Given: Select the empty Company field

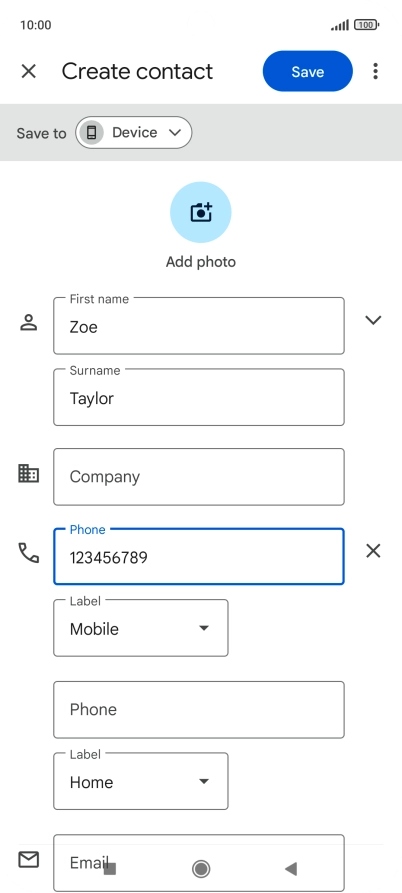Looking at the screenshot, I should pyautogui.click(x=199, y=477).
